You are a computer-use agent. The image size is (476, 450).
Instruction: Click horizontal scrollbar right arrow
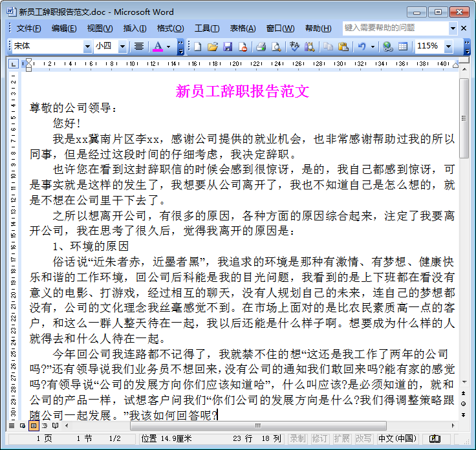[x=453, y=425]
